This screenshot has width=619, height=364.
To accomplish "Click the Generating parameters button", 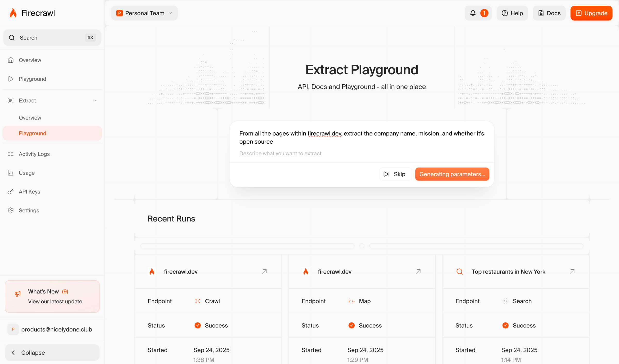I will 452,174.
